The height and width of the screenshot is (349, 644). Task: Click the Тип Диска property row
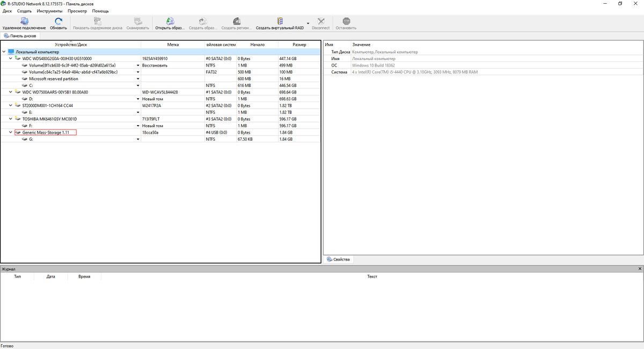(x=483, y=52)
